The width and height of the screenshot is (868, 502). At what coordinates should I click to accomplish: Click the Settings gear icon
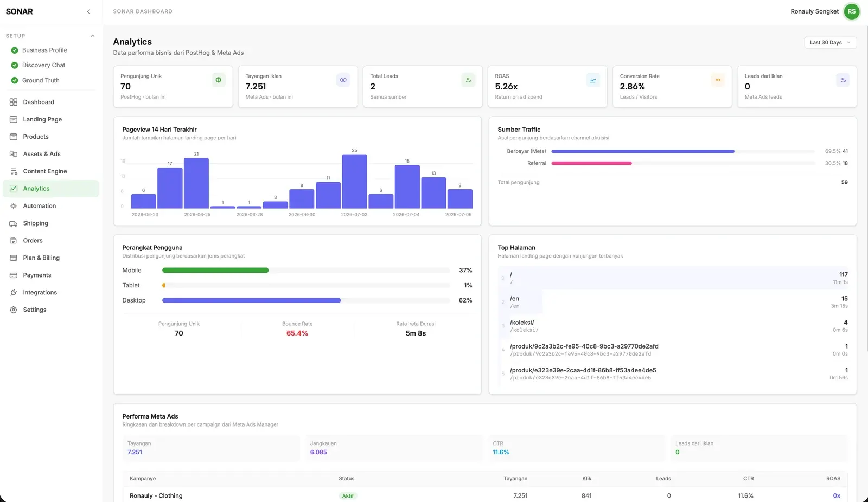point(14,310)
